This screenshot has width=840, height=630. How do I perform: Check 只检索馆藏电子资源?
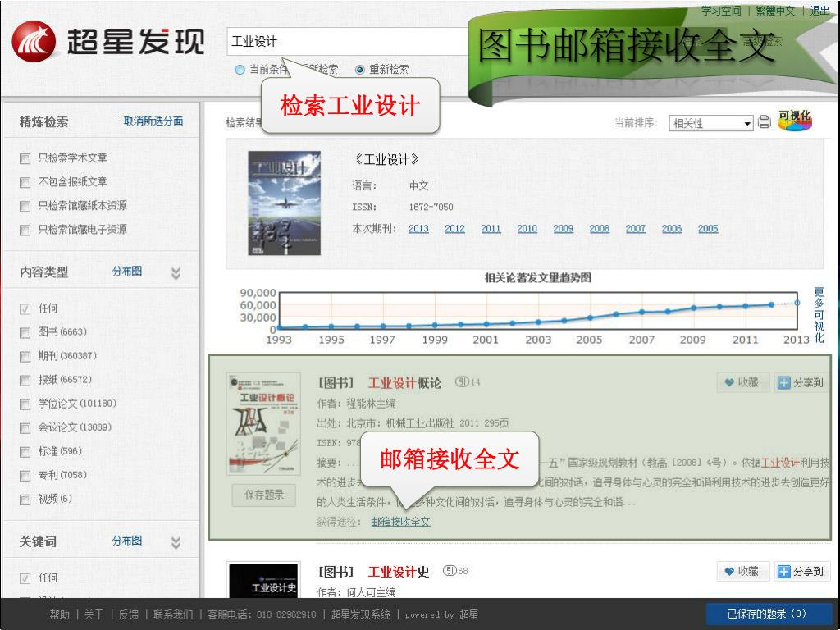(x=25, y=230)
